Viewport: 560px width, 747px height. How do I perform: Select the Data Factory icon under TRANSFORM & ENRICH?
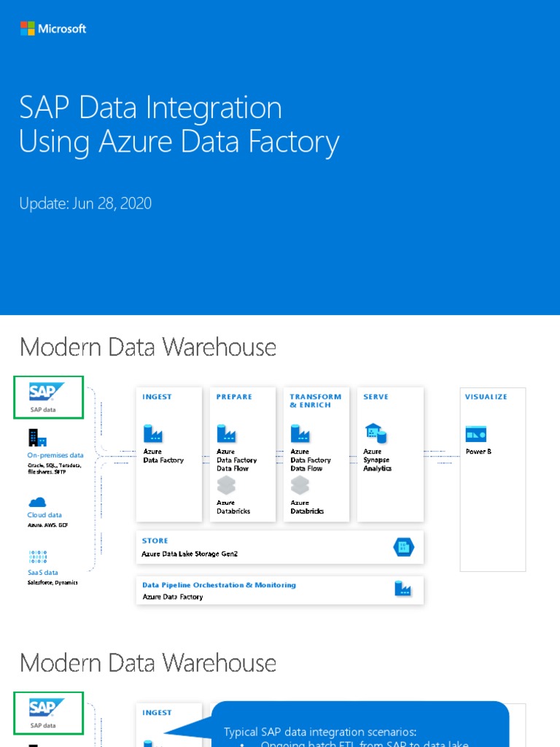(x=300, y=434)
